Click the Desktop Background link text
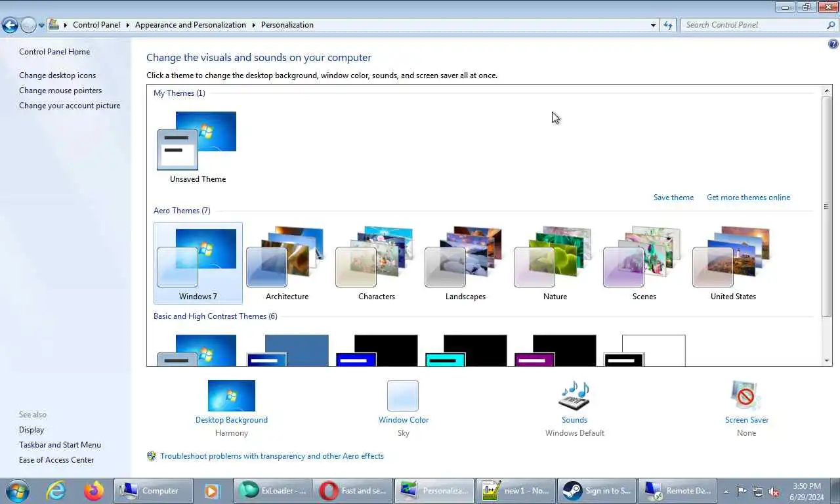The height and width of the screenshot is (504, 840). coord(232,420)
